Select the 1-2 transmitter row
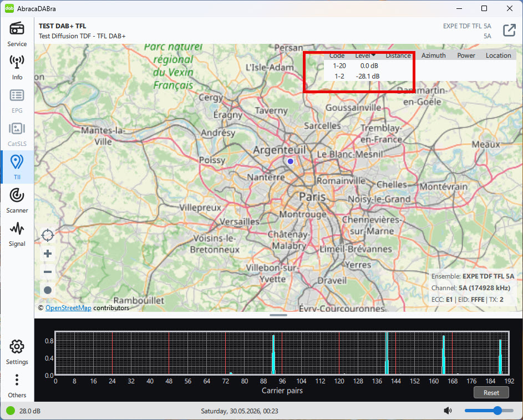The image size is (523, 420). tap(420, 76)
